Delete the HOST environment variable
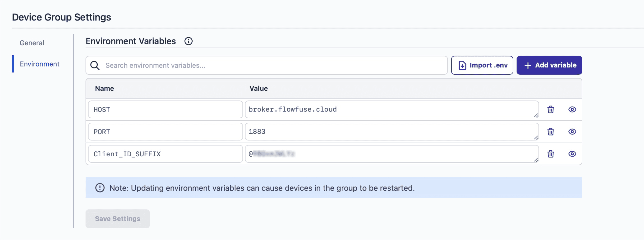 [x=551, y=110]
